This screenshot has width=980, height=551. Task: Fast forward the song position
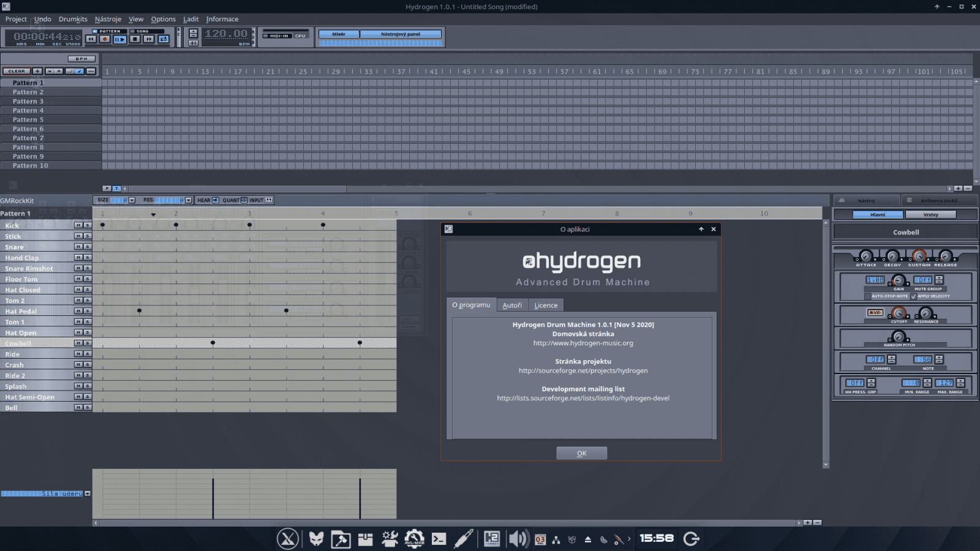[149, 39]
